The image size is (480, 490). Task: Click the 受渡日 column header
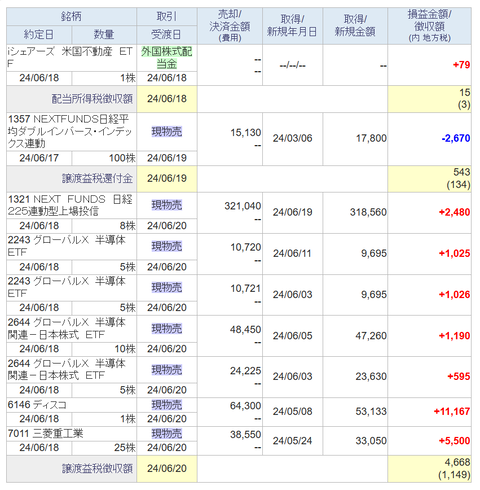(x=167, y=34)
